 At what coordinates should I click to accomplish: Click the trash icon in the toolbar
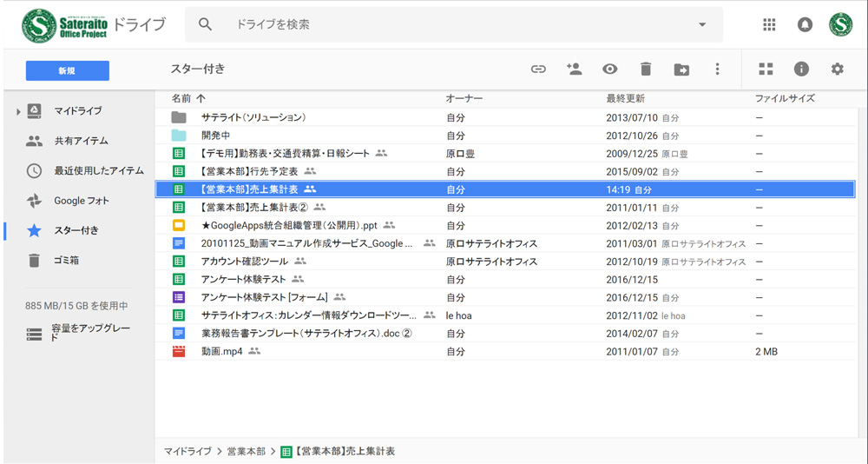pos(646,70)
